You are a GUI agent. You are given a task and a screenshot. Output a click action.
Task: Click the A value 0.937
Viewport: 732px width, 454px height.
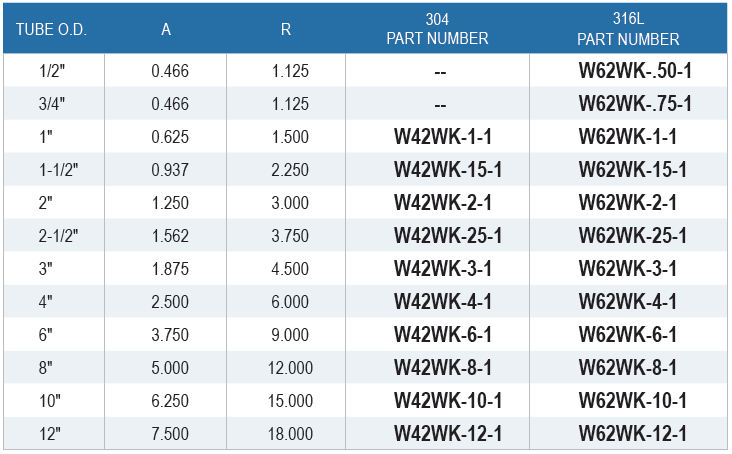click(x=170, y=170)
